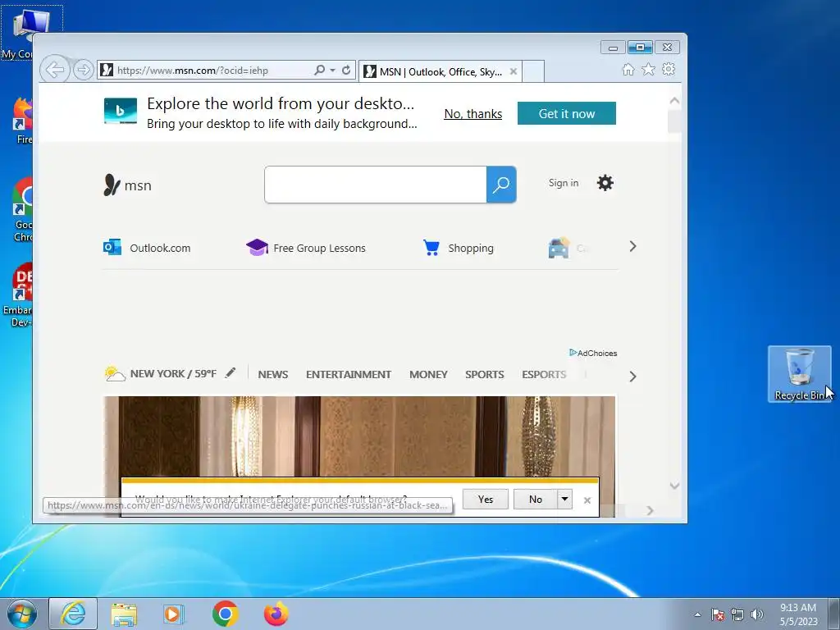Click No on default browser prompt

535,500
